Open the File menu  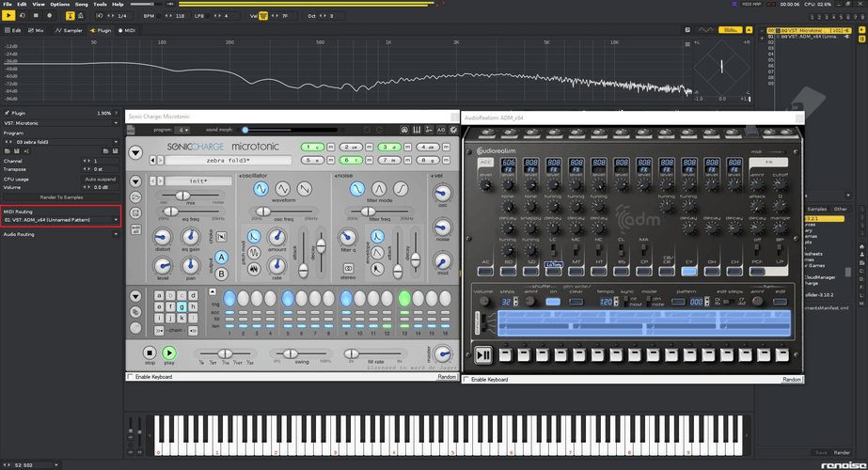(x=8, y=4)
